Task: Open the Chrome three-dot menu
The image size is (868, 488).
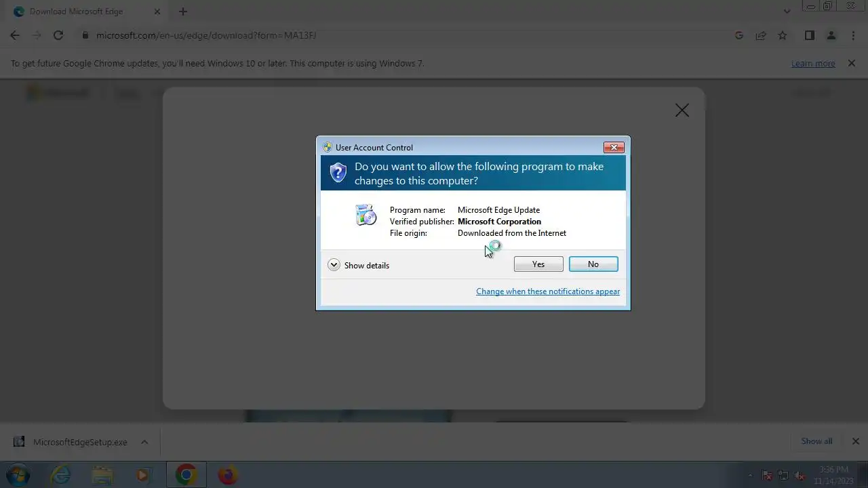Action: pos(853,35)
